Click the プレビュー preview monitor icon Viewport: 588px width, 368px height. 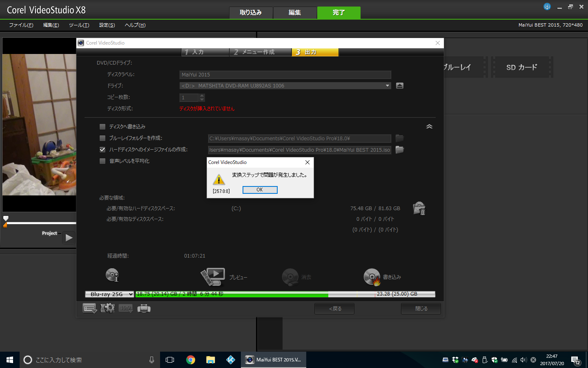tap(213, 277)
